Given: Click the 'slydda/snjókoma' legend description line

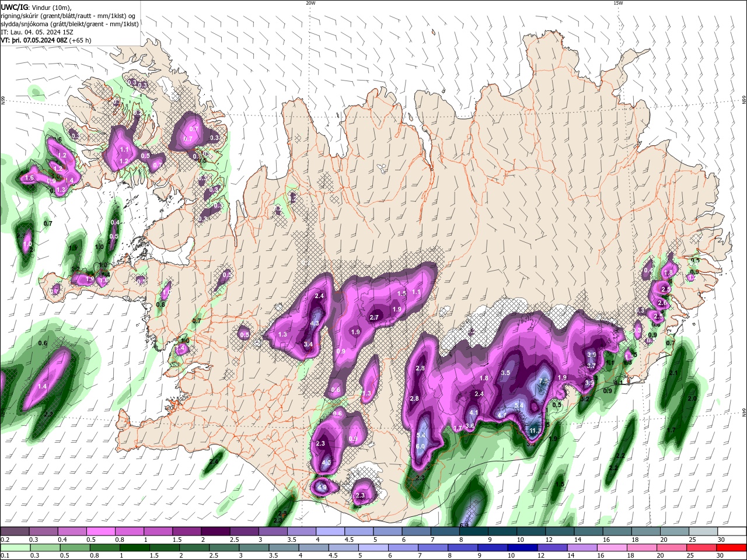Looking at the screenshot, I should pyautogui.click(x=69, y=24).
